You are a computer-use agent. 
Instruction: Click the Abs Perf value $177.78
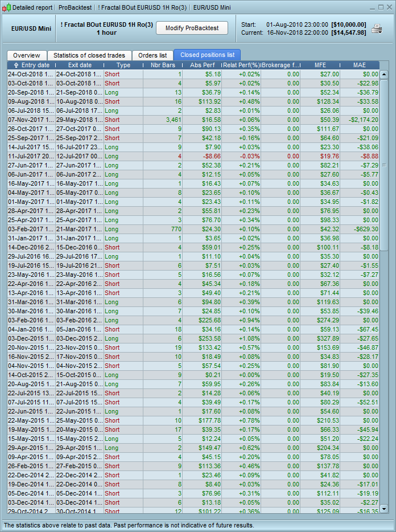[209, 421]
